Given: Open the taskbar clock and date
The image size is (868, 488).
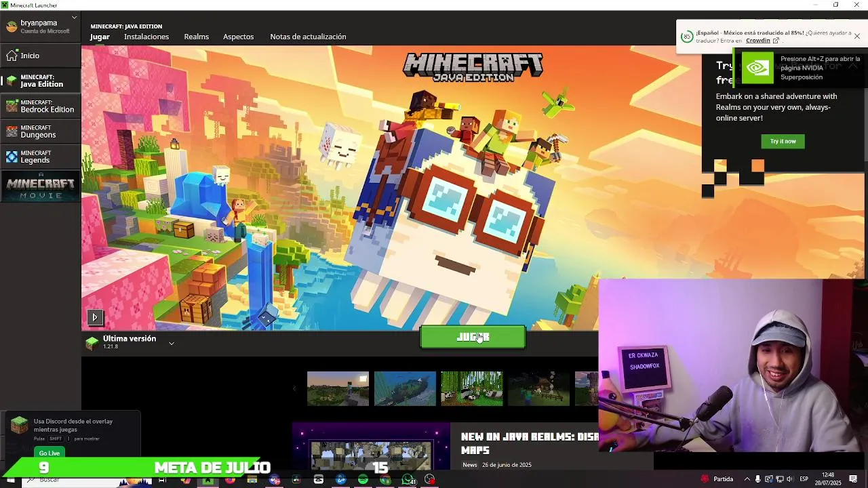Looking at the screenshot, I should coord(828,479).
